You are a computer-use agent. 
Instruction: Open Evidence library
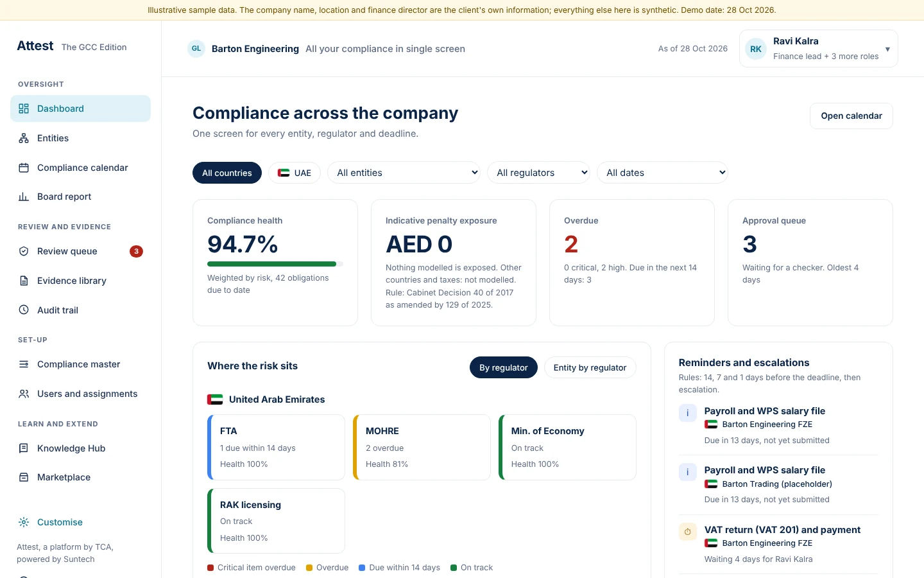[x=80, y=281]
